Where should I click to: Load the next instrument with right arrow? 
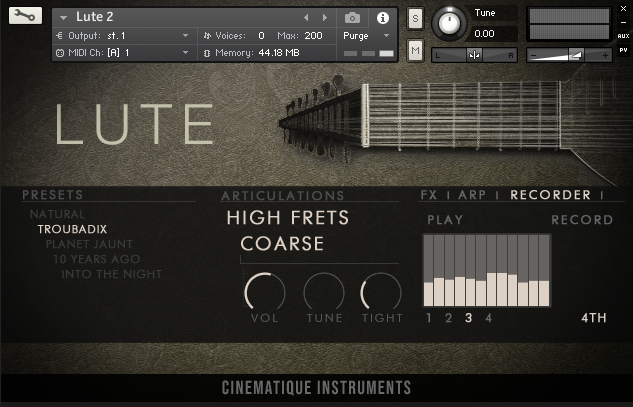pos(325,17)
